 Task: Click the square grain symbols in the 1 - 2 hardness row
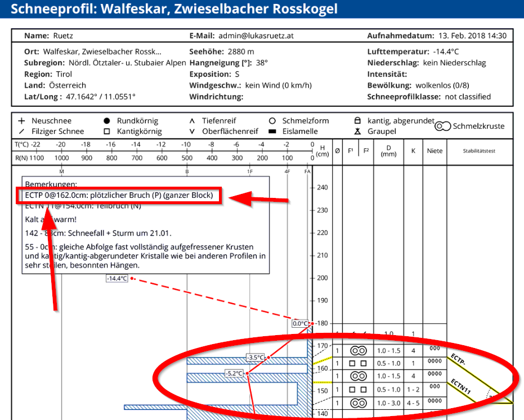tap(358, 390)
